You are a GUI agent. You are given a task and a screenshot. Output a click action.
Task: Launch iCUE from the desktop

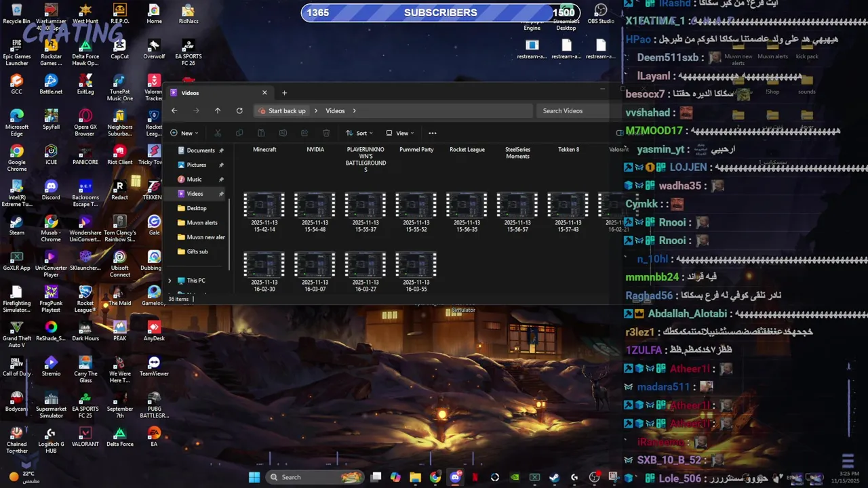click(x=51, y=155)
